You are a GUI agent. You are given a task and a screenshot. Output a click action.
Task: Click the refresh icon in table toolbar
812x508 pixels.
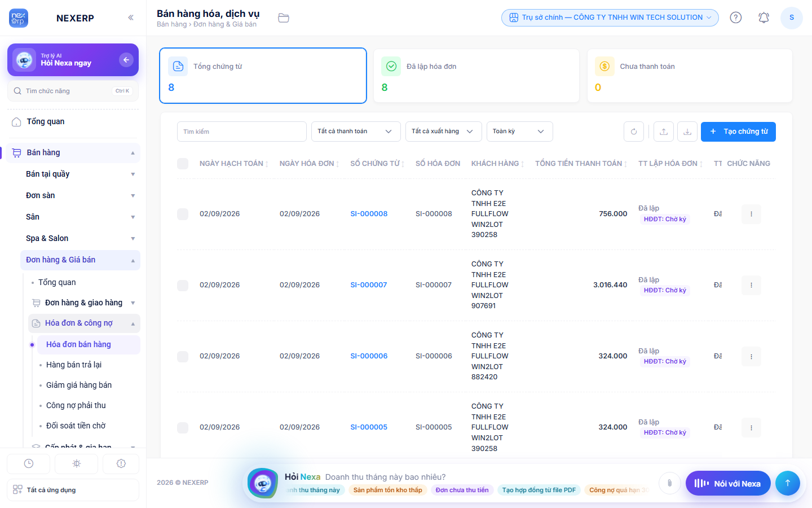coord(634,132)
